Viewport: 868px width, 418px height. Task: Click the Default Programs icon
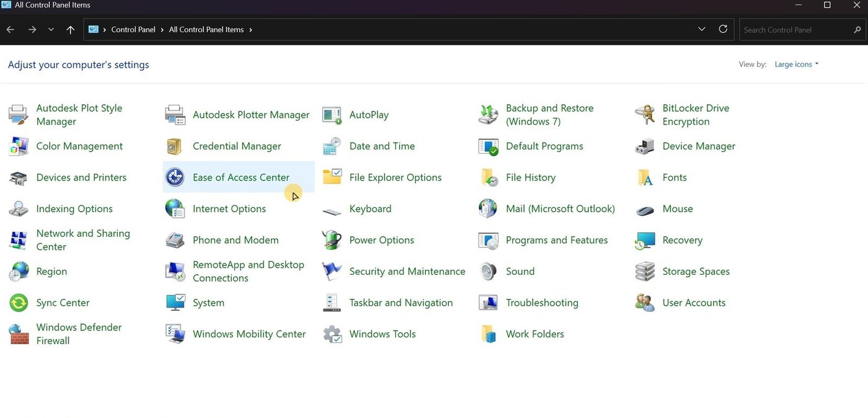click(489, 146)
